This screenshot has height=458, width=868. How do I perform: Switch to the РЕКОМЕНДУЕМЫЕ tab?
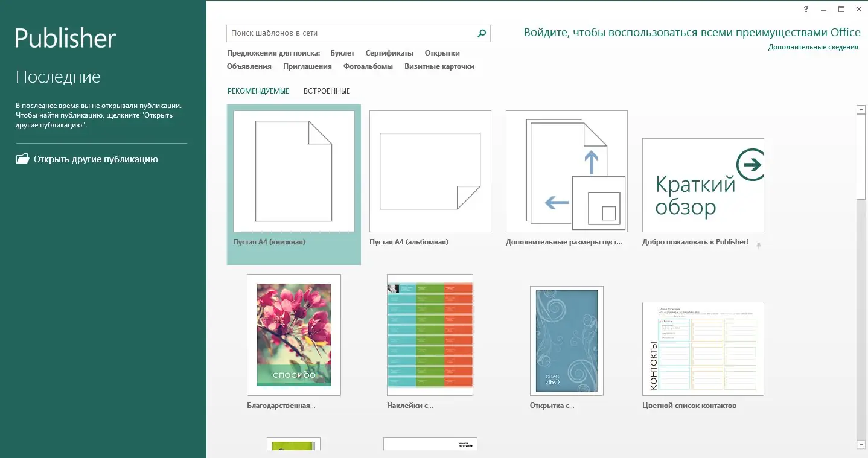[258, 91]
